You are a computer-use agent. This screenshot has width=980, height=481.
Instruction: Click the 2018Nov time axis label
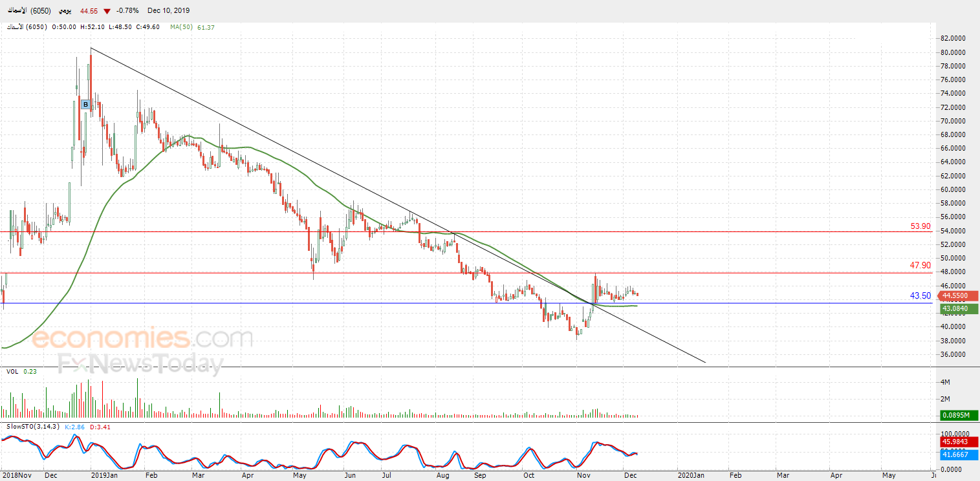16,475
